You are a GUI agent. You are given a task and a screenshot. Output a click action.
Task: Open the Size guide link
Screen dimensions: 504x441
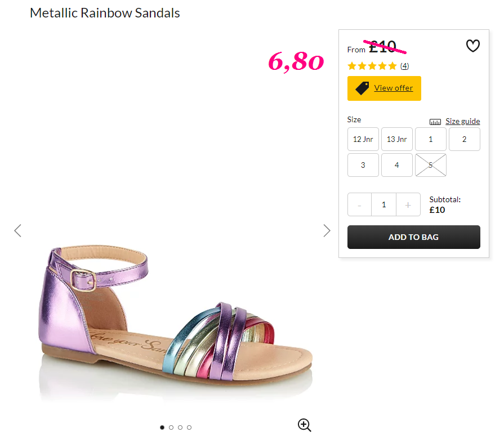[462, 121]
